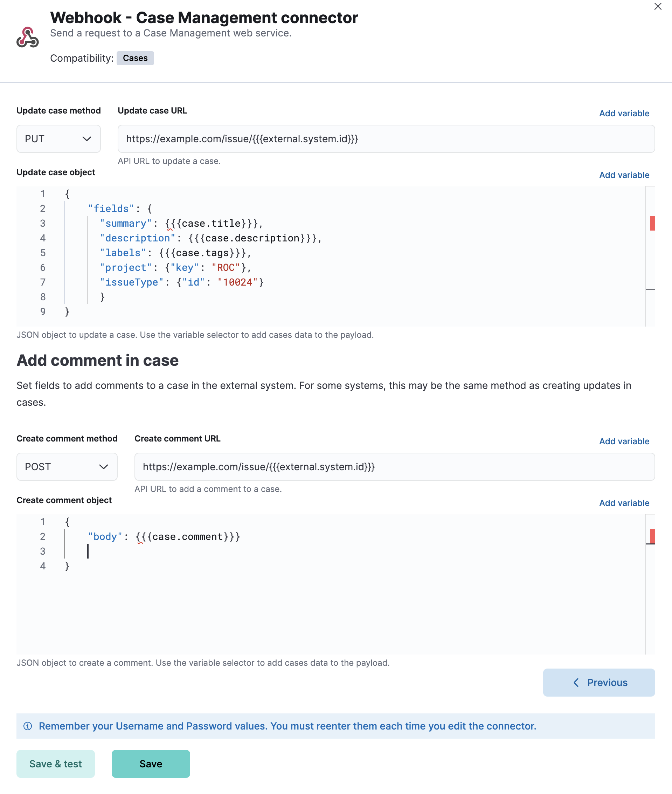672x794 pixels.
Task: Click Add variable for Update case object
Action: point(624,175)
